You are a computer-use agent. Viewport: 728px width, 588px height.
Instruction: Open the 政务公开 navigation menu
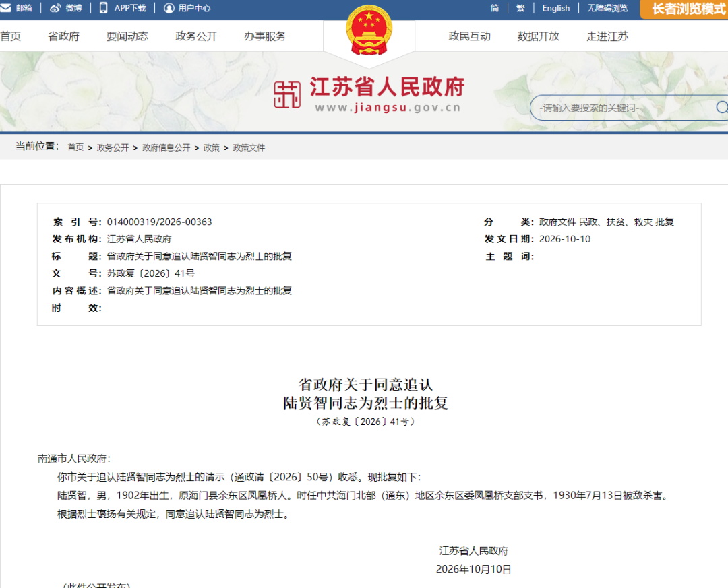[196, 36]
